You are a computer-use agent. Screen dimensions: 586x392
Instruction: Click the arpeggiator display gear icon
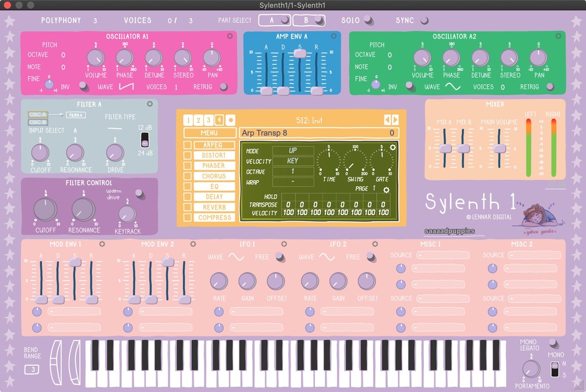pyautogui.click(x=393, y=148)
